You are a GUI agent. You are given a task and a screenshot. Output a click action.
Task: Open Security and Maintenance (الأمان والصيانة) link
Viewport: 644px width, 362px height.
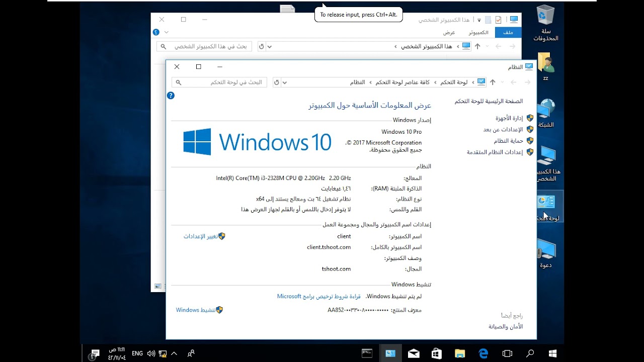click(x=506, y=327)
